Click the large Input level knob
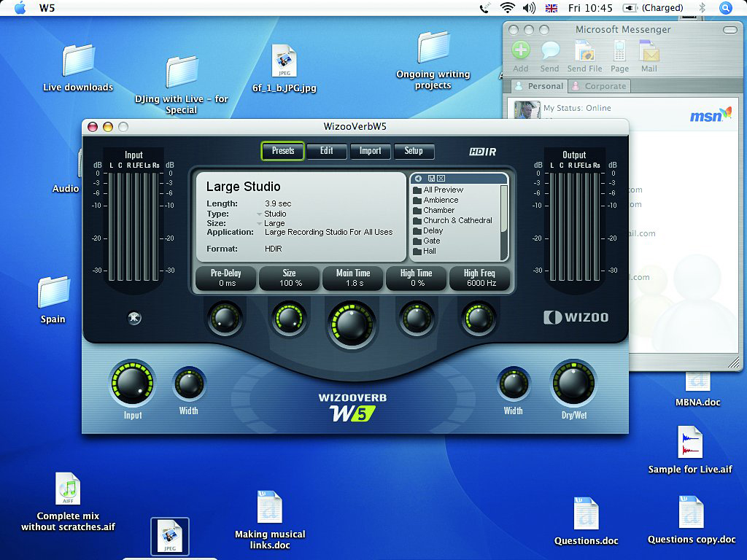Screen dimensions: 747x560 [x=133, y=384]
